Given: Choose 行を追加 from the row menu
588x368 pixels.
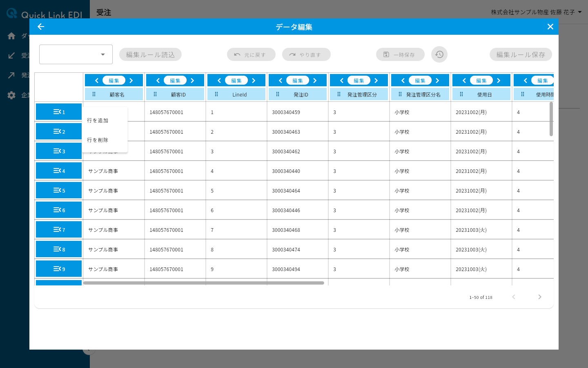Looking at the screenshot, I should click(105, 121).
